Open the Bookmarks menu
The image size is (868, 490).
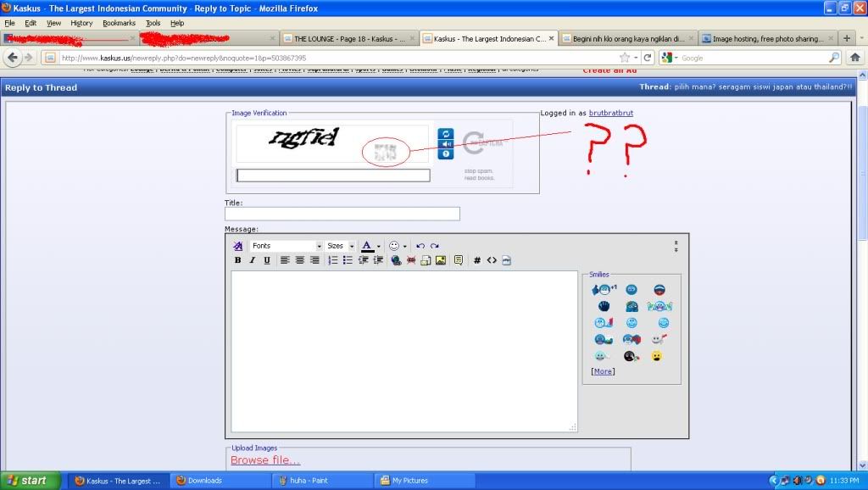[x=119, y=23]
